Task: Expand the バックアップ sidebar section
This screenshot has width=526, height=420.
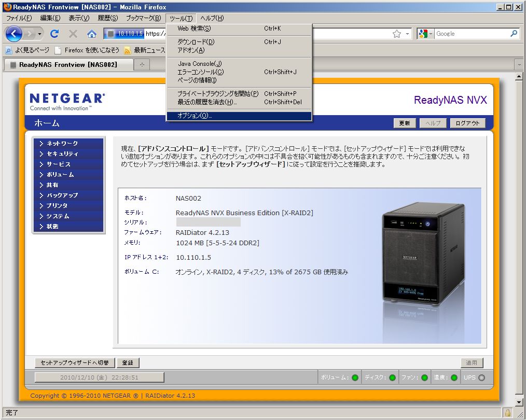Action: [68, 195]
